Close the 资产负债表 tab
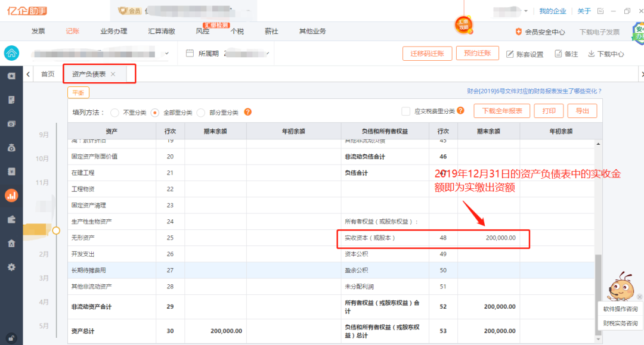The image size is (644, 345). pyautogui.click(x=113, y=74)
